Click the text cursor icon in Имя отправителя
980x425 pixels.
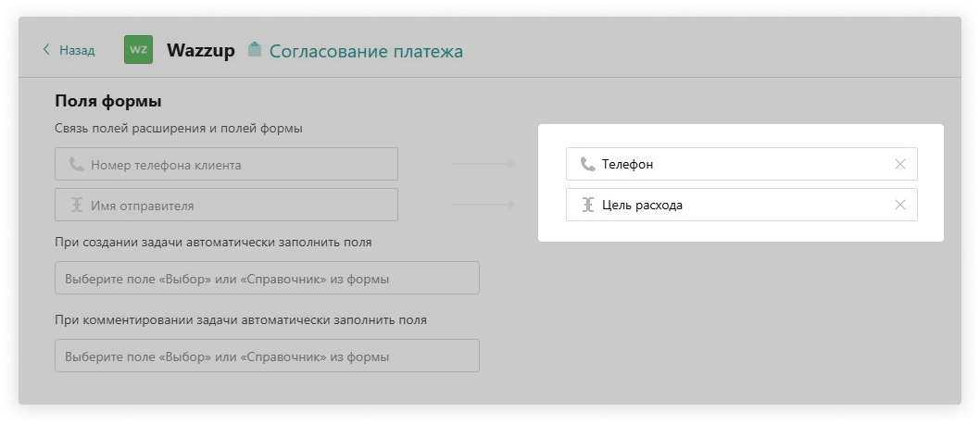(x=76, y=206)
